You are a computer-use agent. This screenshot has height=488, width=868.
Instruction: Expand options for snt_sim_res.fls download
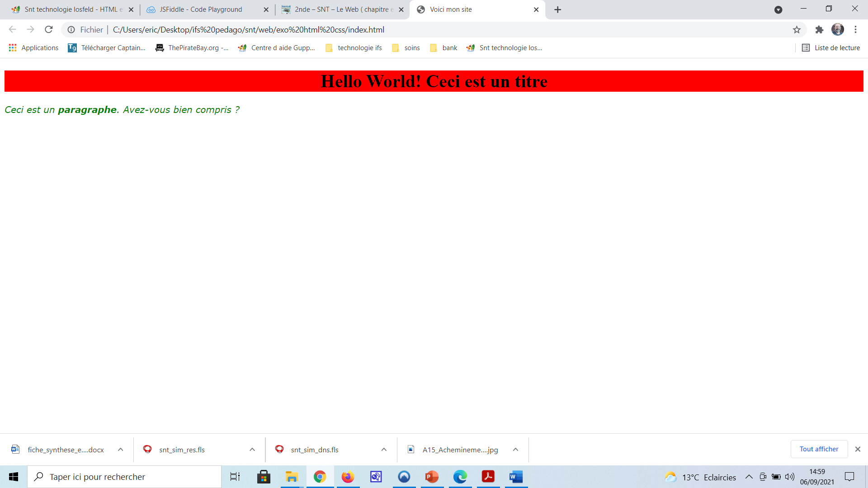point(252,450)
